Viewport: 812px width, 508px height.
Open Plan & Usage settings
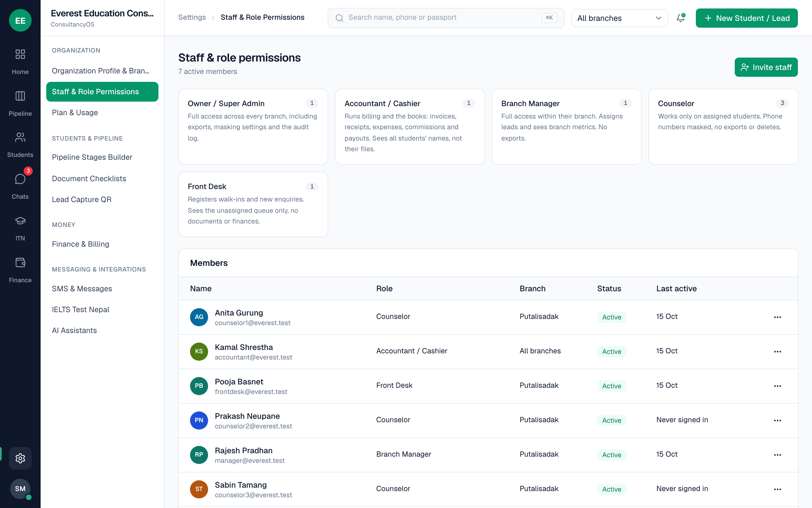pos(102,112)
